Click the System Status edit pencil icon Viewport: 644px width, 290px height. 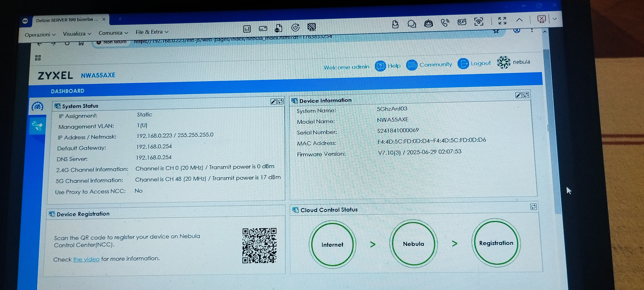(x=273, y=101)
